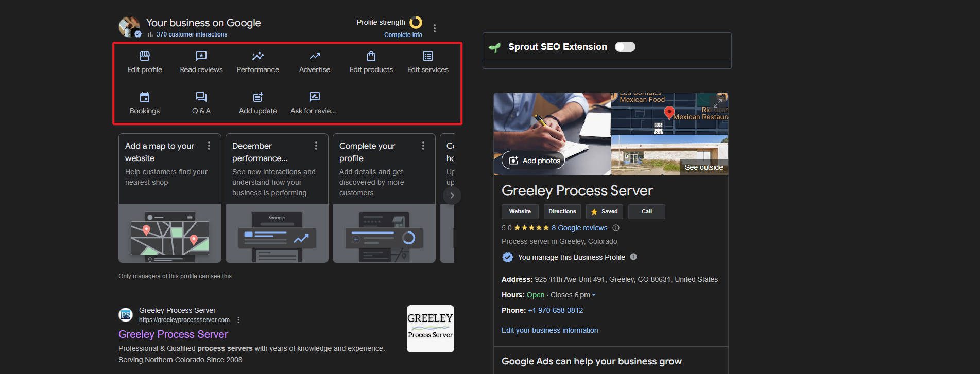Open the Performance sparkline icon

tap(257, 56)
